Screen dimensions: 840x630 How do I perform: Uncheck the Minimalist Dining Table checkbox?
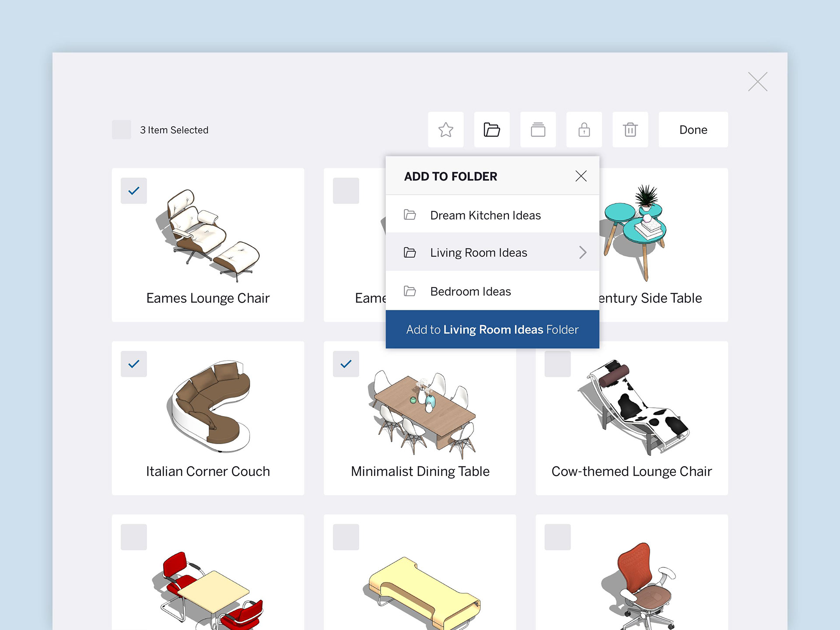point(346,364)
